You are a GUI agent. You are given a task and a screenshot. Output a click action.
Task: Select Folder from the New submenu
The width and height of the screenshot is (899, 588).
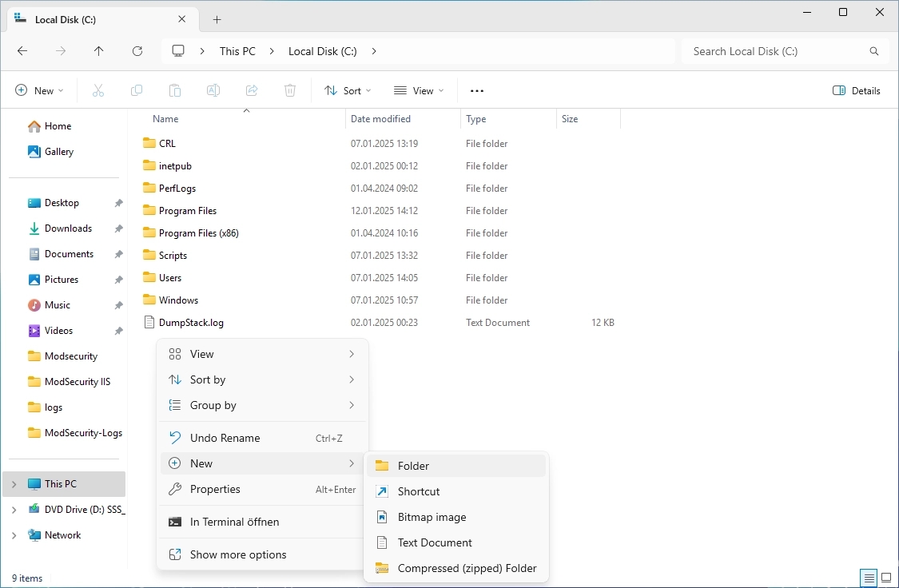pyautogui.click(x=413, y=466)
